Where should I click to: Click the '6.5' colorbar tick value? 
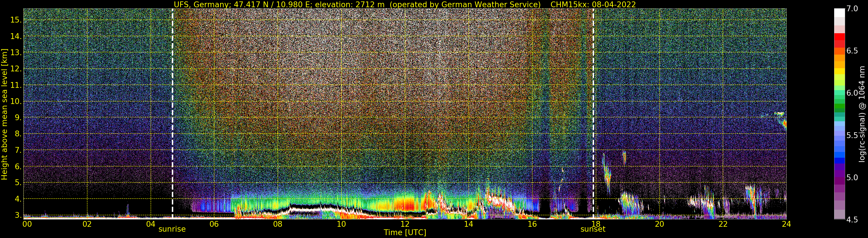click(x=852, y=51)
